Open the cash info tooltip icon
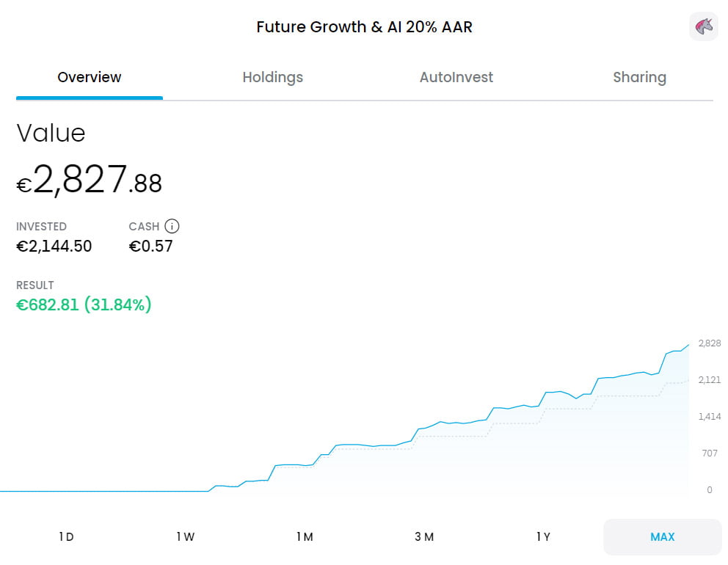Image resolution: width=728 pixels, height=565 pixels. click(172, 226)
